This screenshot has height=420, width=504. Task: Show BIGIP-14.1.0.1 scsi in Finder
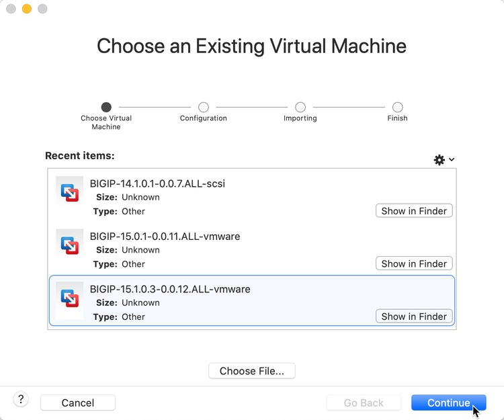click(x=414, y=211)
